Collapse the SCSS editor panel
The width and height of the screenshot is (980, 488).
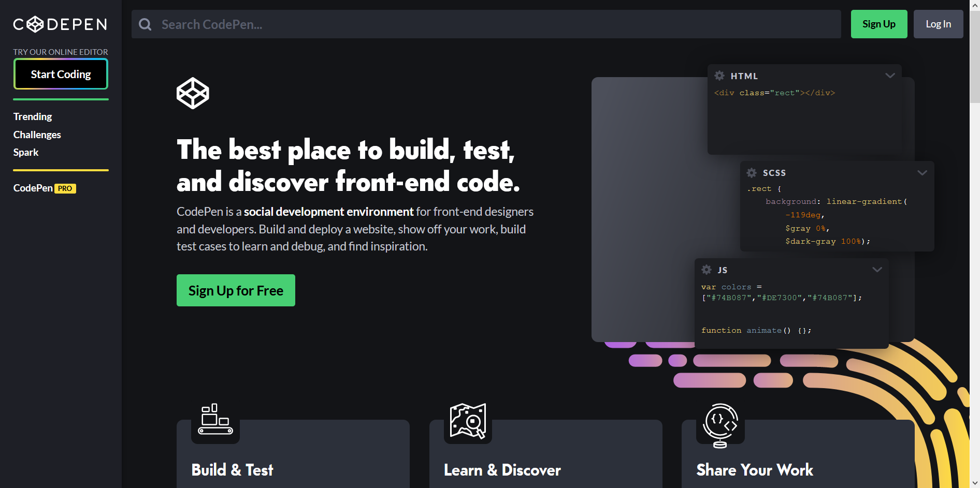(x=922, y=172)
